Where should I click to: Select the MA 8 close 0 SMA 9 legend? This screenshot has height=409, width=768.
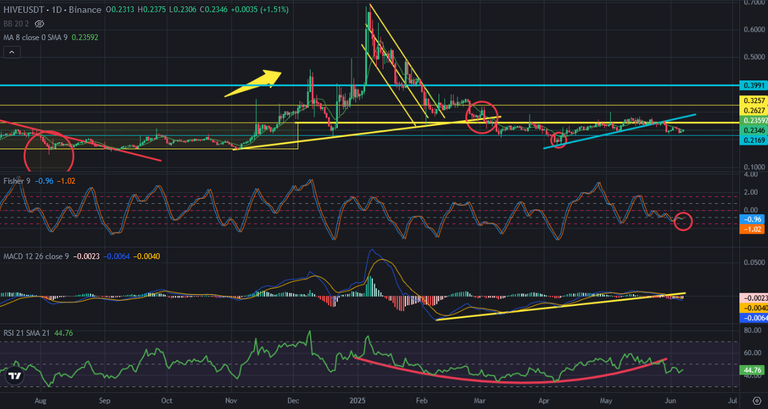click(35, 37)
